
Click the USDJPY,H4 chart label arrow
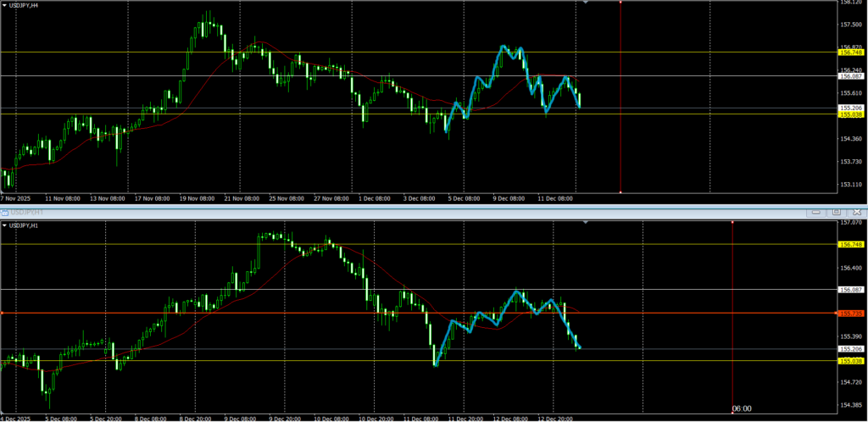[4, 5]
